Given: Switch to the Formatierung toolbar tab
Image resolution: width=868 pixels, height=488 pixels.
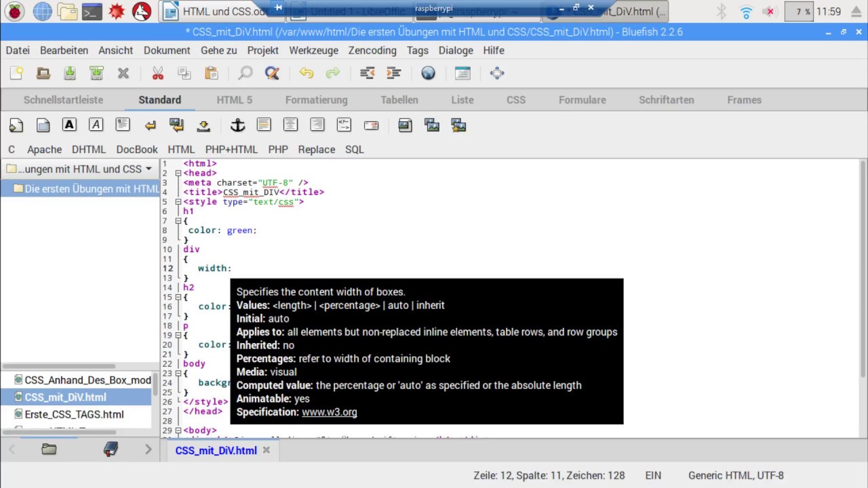Looking at the screenshot, I should click(316, 100).
